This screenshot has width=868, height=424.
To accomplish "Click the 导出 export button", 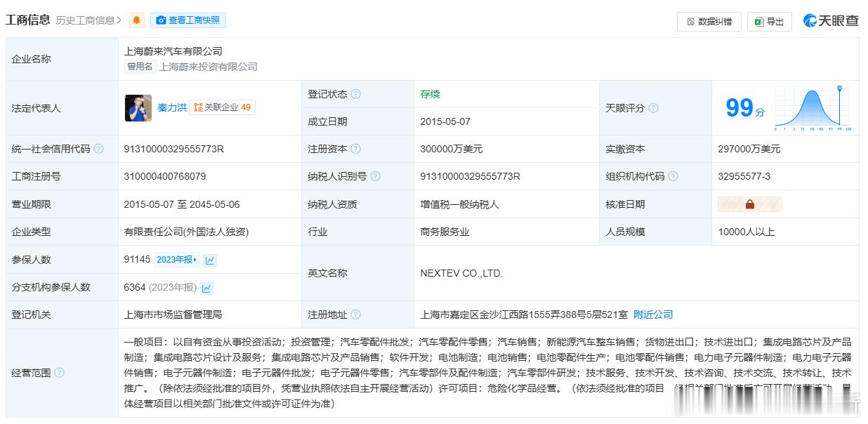I will [x=769, y=22].
